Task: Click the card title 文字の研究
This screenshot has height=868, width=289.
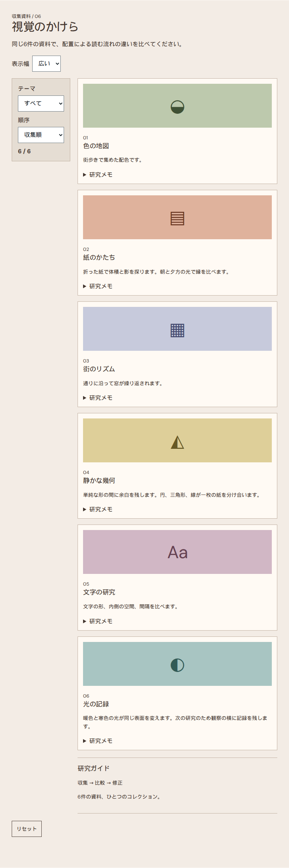Action: (99, 592)
